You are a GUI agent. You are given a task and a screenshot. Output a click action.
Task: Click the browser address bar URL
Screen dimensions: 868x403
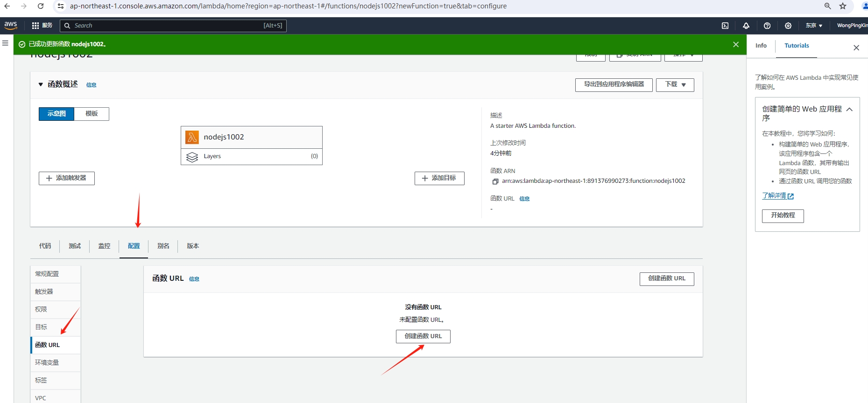click(x=288, y=6)
